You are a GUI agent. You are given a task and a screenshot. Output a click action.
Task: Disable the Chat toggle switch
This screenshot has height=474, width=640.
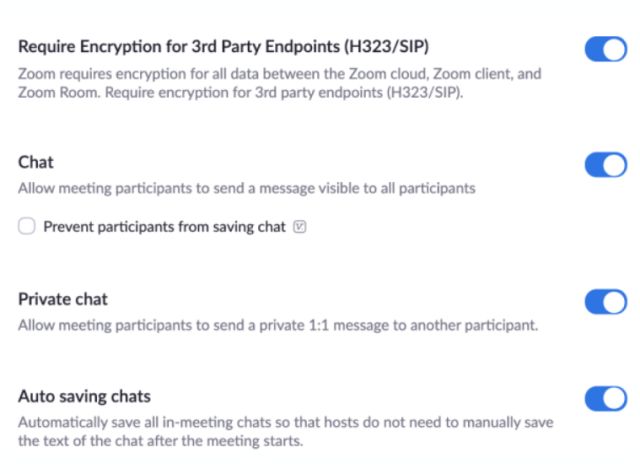coord(605,164)
